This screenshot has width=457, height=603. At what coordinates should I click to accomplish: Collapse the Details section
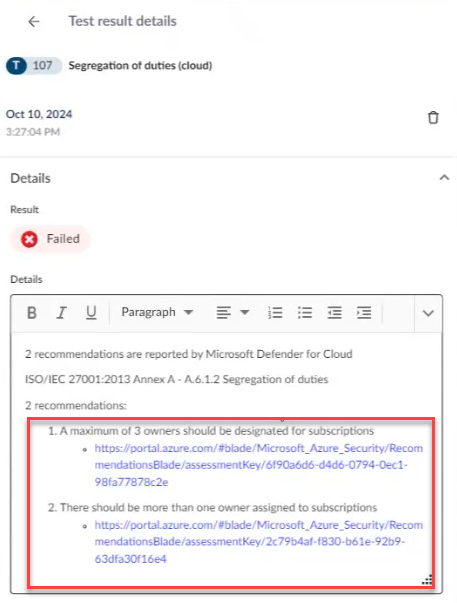(x=444, y=178)
